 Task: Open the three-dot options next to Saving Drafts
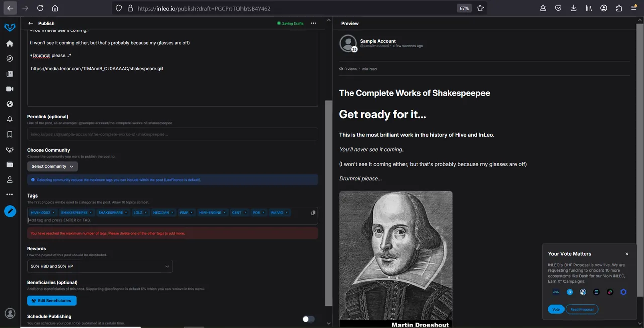[x=313, y=23]
